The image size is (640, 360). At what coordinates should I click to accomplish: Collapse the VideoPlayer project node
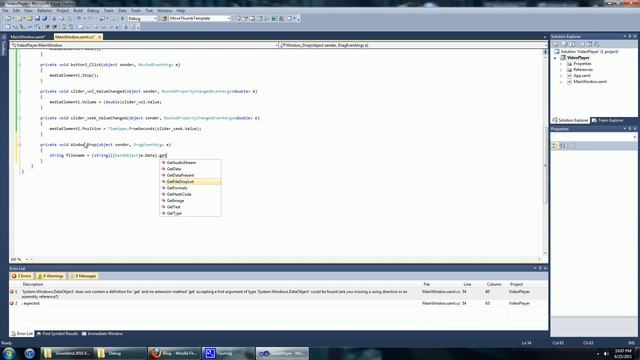tap(555, 58)
